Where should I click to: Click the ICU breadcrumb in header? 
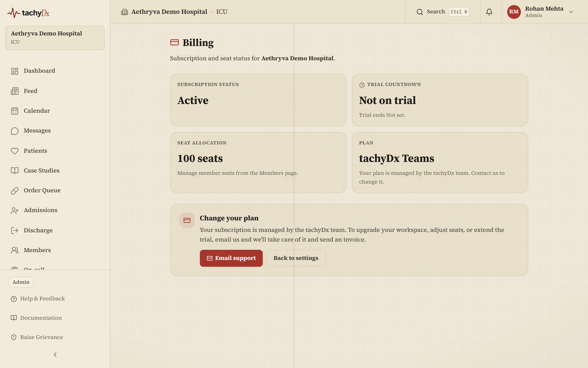coord(222,12)
